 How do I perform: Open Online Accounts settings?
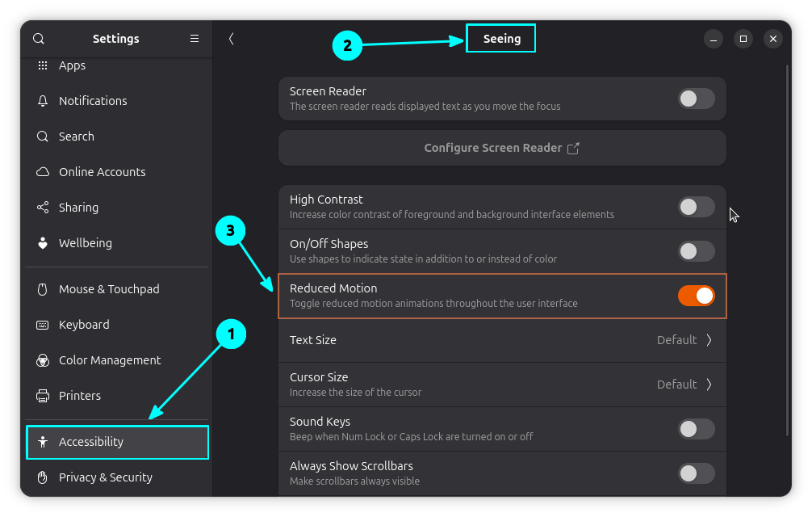117,172
